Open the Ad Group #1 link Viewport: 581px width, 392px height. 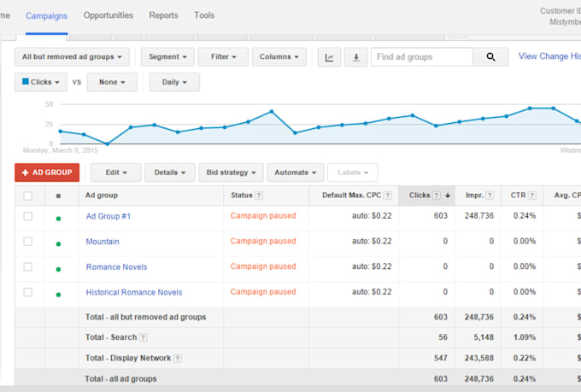click(x=109, y=216)
